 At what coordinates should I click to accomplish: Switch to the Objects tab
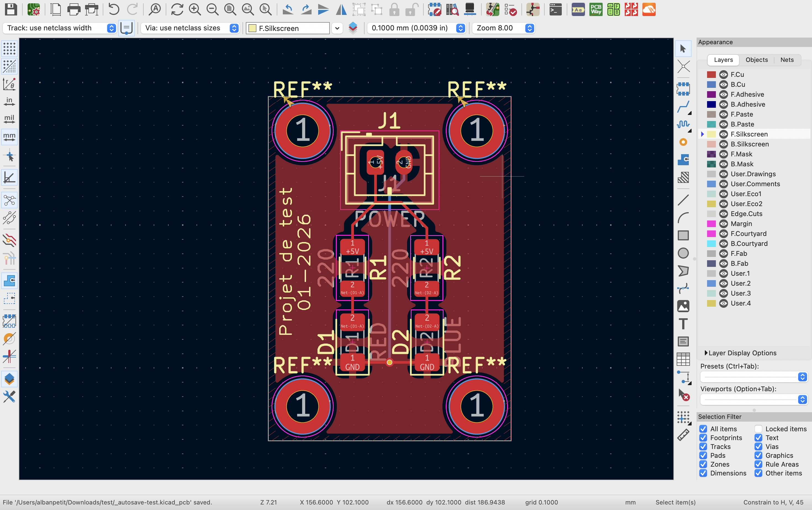[756, 60]
